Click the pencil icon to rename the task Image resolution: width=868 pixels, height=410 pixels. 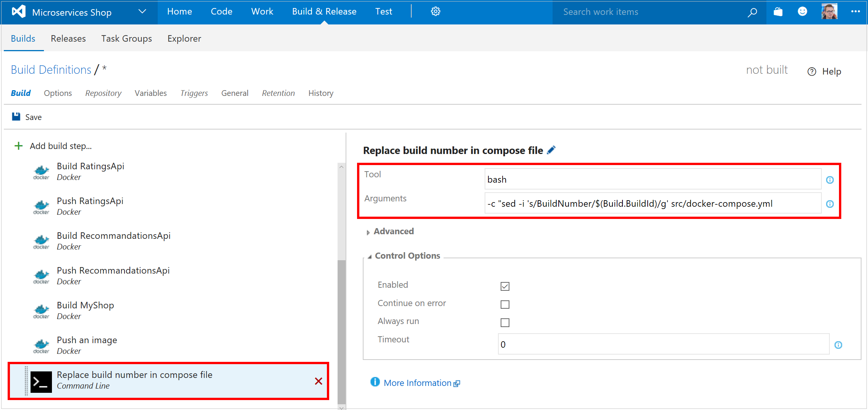(x=551, y=150)
